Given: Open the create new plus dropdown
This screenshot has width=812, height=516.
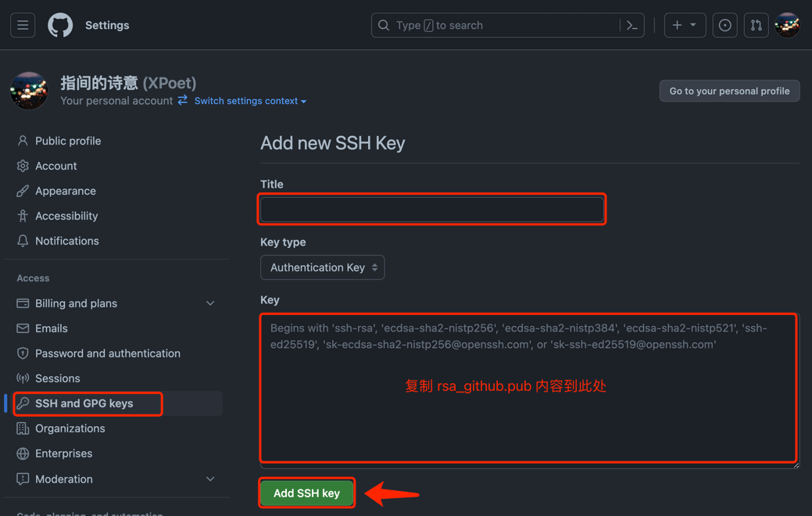Looking at the screenshot, I should coord(685,26).
